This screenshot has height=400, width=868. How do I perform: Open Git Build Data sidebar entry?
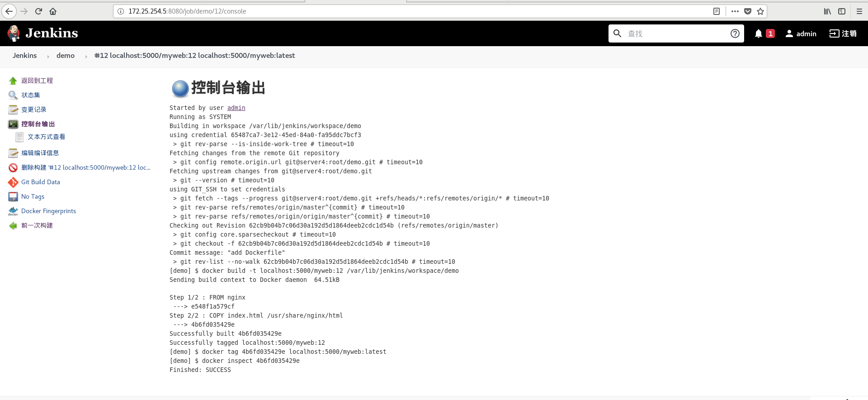click(41, 182)
